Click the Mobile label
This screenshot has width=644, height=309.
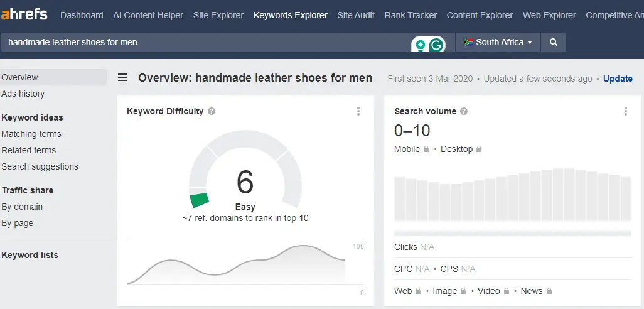pos(407,149)
